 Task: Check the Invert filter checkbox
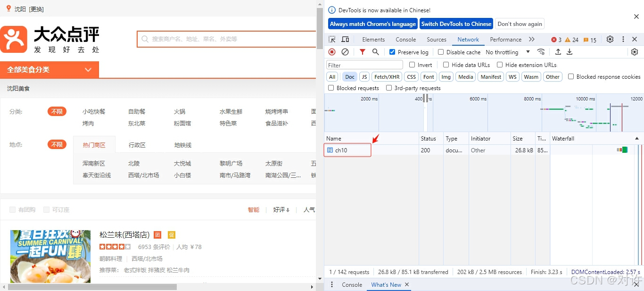tap(412, 65)
